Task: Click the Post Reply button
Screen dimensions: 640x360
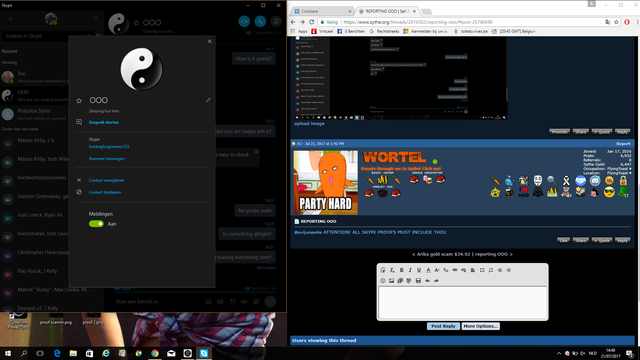Action: 443,326
